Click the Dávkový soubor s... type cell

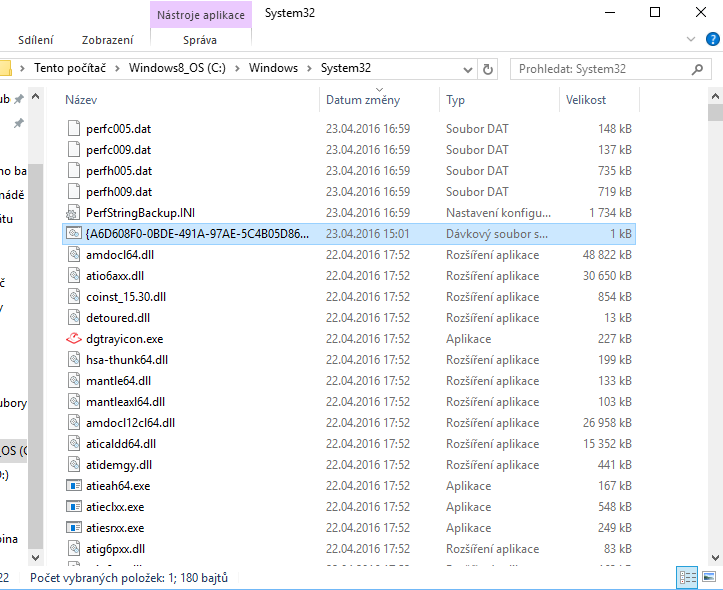tap(497, 234)
